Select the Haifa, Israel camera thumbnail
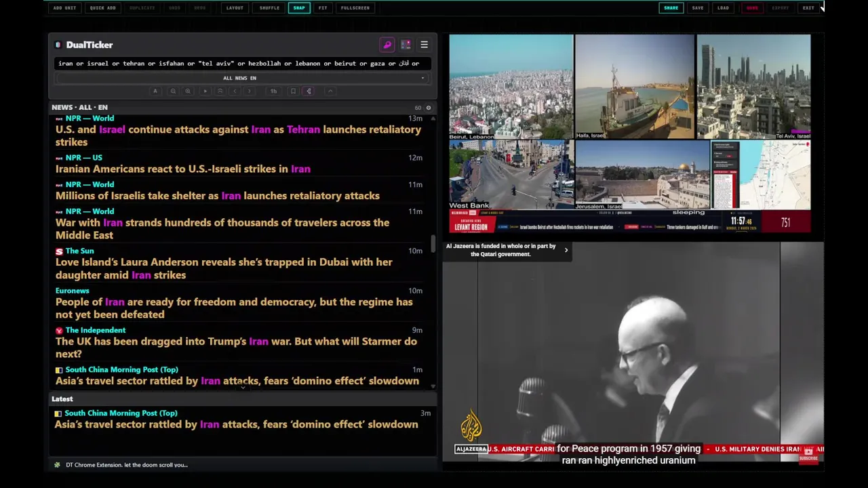 tap(635, 87)
